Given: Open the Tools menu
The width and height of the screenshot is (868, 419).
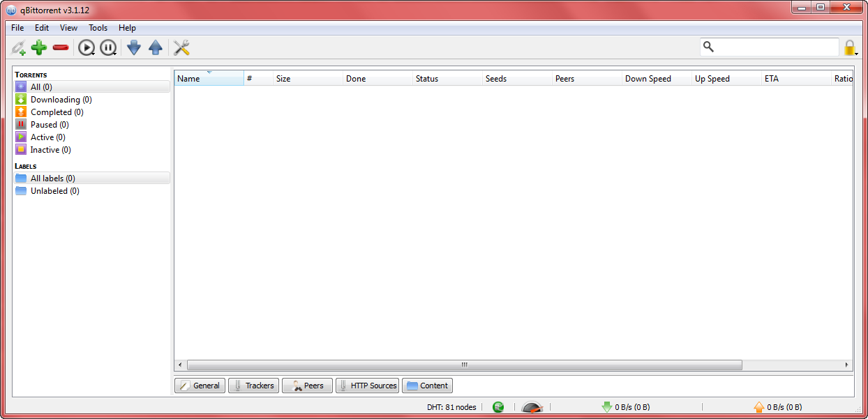Looking at the screenshot, I should 98,28.
